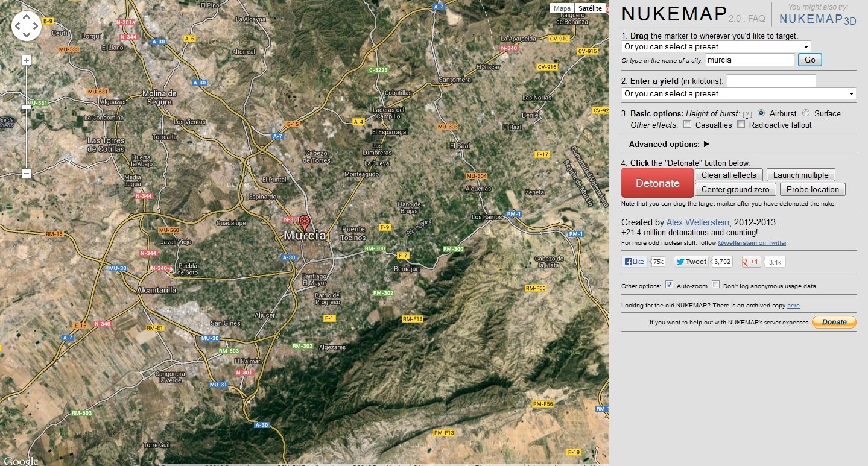
Task: Zoom out with the minus button
Action: pos(27,174)
